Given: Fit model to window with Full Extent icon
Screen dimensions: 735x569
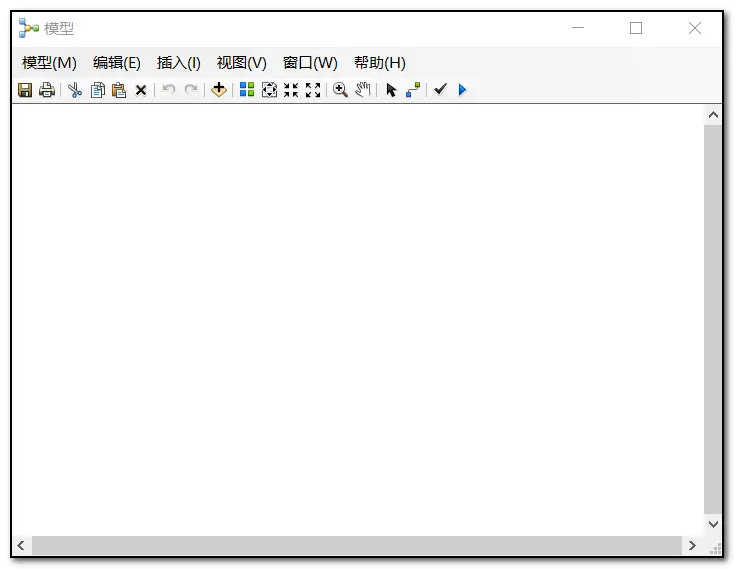Looking at the screenshot, I should point(269,90).
